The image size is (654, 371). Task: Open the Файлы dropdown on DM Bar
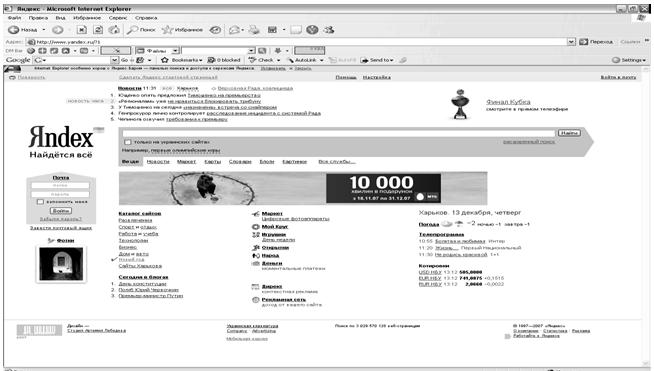click(x=176, y=51)
